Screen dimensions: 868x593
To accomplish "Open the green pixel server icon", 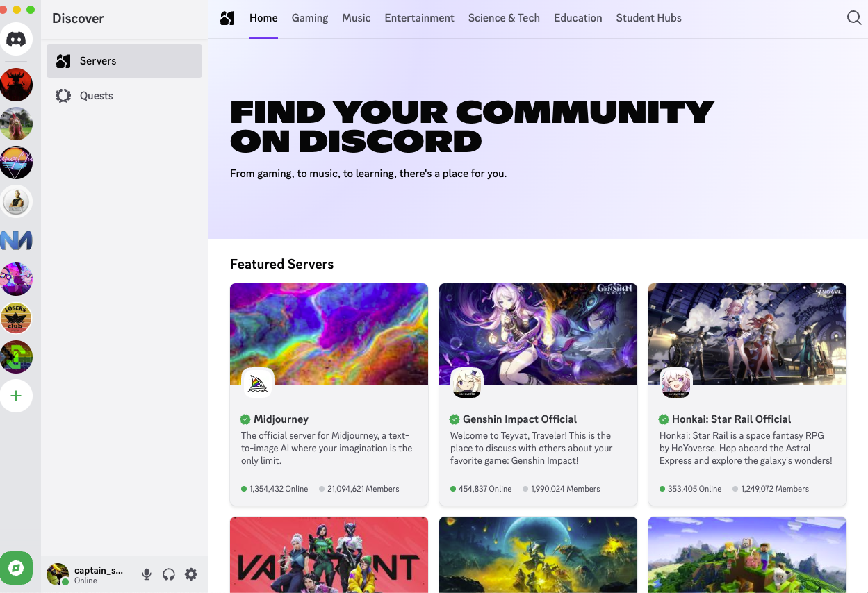I will [16, 357].
